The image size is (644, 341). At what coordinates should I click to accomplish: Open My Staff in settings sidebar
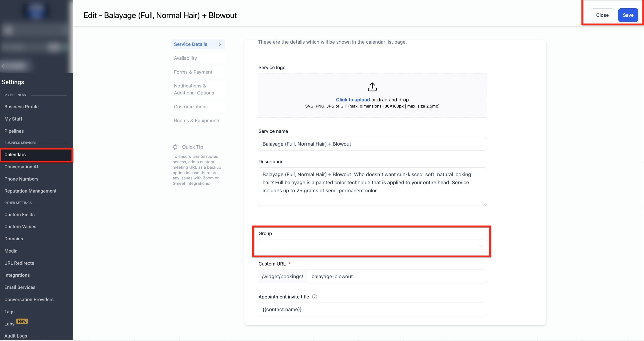13,119
